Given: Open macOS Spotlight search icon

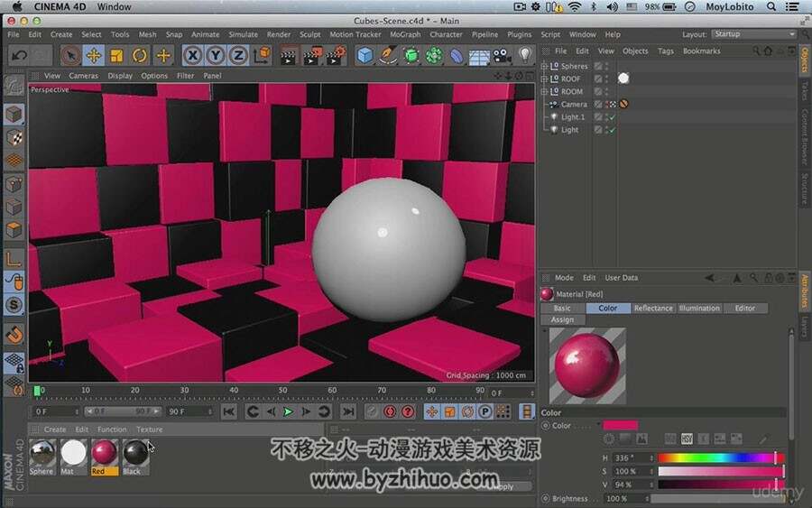Looking at the screenshot, I should click(x=771, y=6).
